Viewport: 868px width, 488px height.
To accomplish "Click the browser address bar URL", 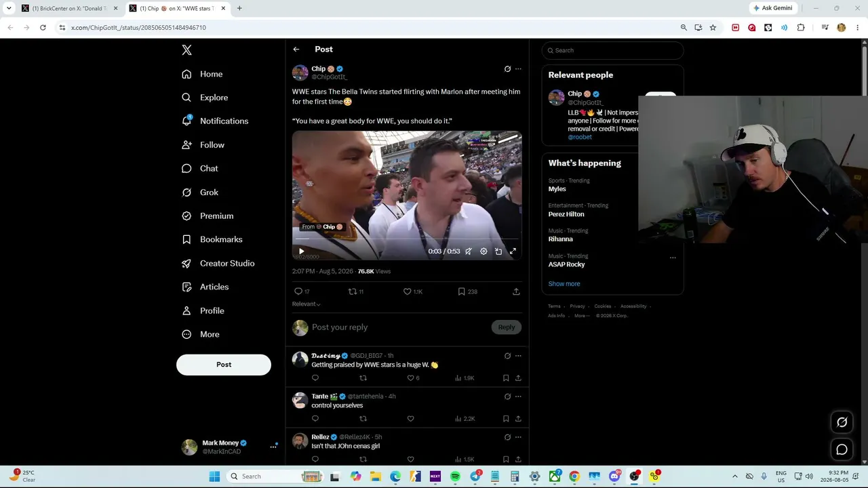I will click(138, 28).
